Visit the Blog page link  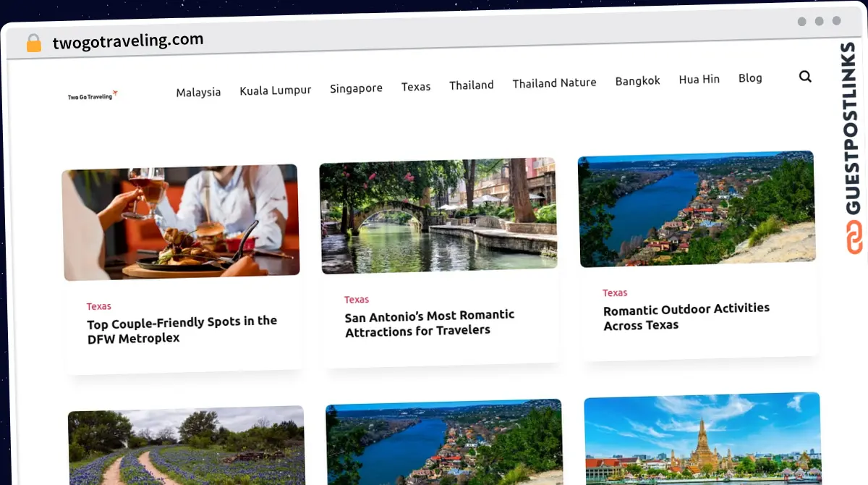coord(750,78)
